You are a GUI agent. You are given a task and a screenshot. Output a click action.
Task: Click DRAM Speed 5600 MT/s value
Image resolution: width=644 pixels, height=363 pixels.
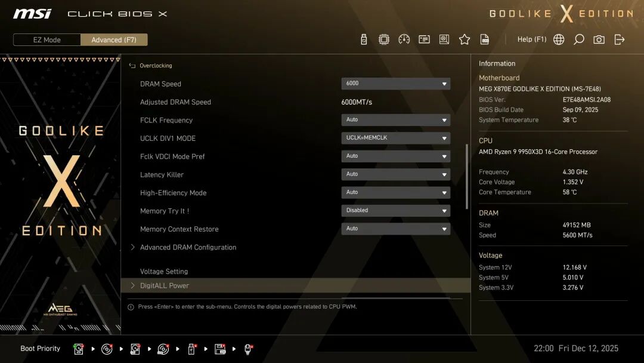tap(577, 235)
